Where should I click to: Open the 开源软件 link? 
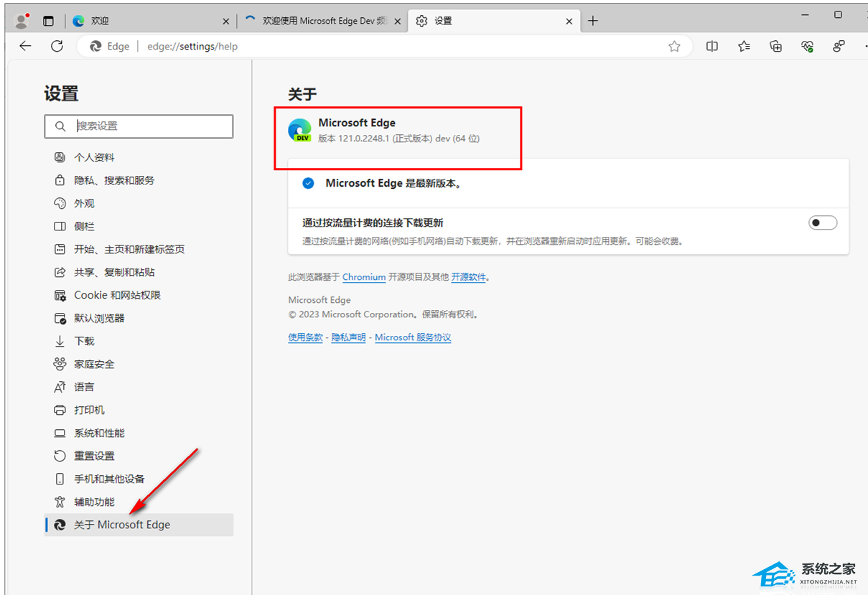pos(469,277)
